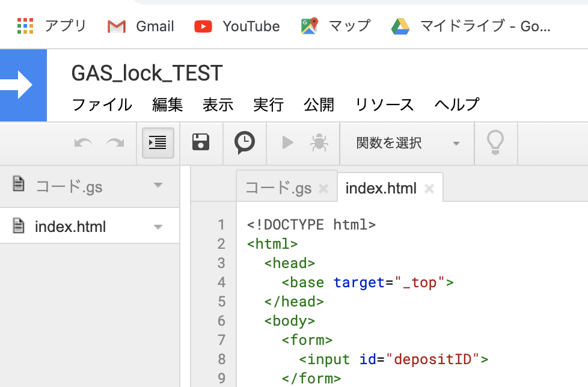Image resolution: width=588 pixels, height=387 pixels.
Task: Click the indent code toolbar icon
Action: click(x=158, y=142)
